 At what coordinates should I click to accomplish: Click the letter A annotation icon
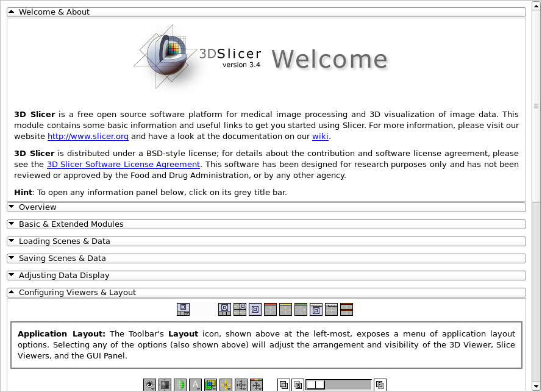pos(196,385)
